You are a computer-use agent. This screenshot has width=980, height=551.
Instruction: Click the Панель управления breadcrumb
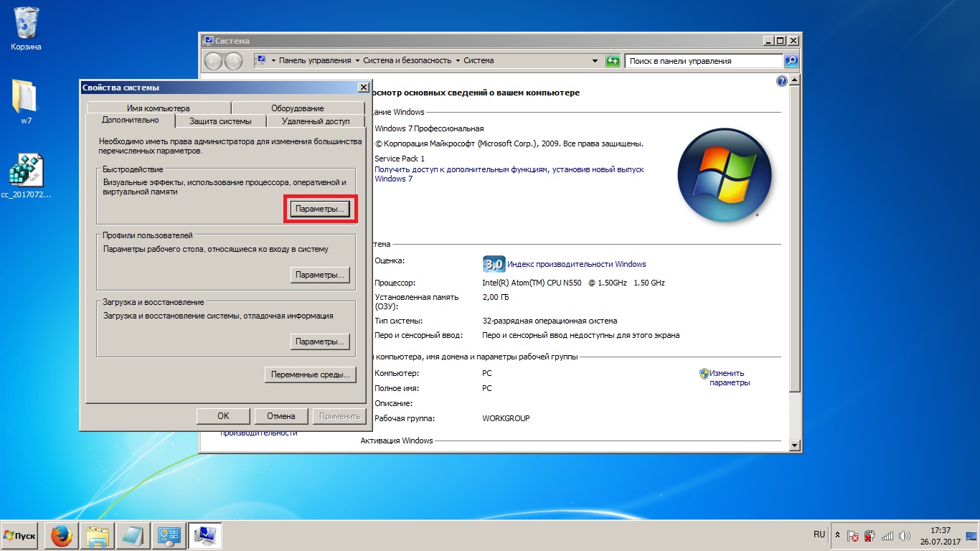pyautogui.click(x=315, y=61)
